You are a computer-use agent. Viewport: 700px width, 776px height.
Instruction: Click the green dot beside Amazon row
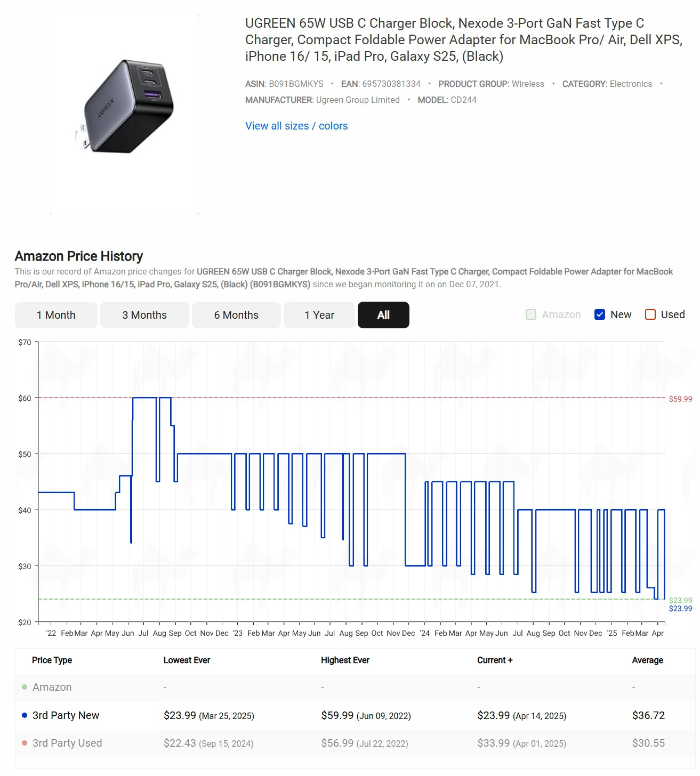25,687
